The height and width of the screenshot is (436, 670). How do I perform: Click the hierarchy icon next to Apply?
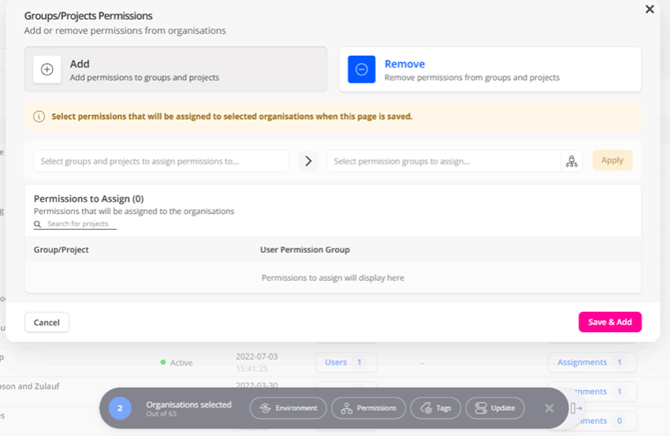572,161
